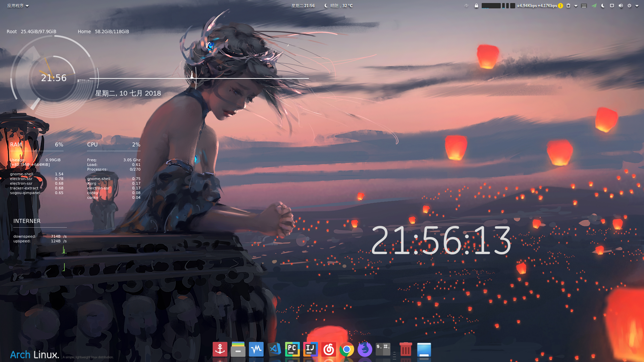Click the red anchor dock icon
This screenshot has width=644, height=362.
pos(220,350)
